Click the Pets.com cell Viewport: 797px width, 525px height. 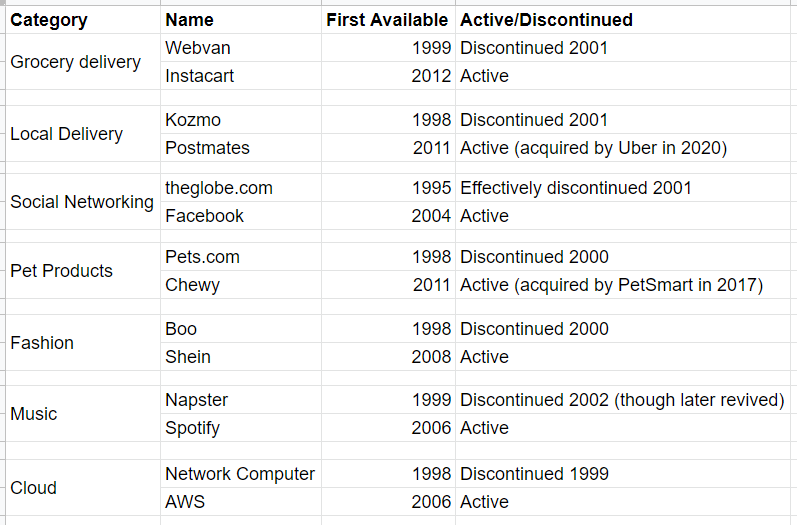pyautogui.click(x=241, y=257)
